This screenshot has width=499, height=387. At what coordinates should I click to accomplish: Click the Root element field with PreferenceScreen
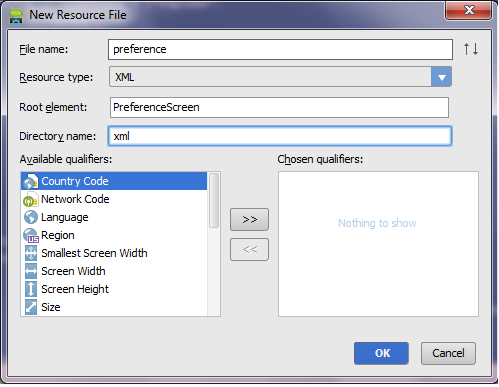click(279, 107)
